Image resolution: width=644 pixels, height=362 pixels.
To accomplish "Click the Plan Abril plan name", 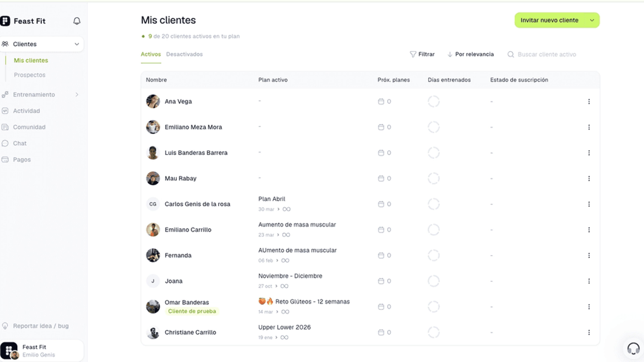I will [272, 199].
